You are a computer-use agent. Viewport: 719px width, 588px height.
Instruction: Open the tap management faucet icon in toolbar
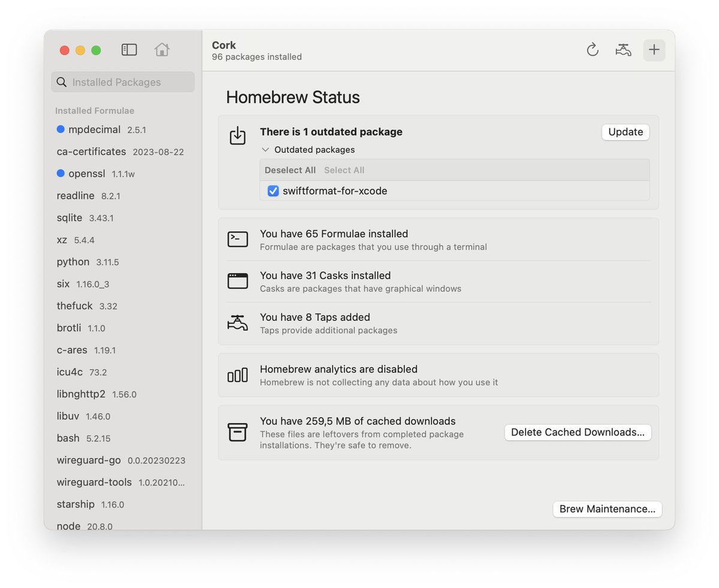tap(623, 50)
